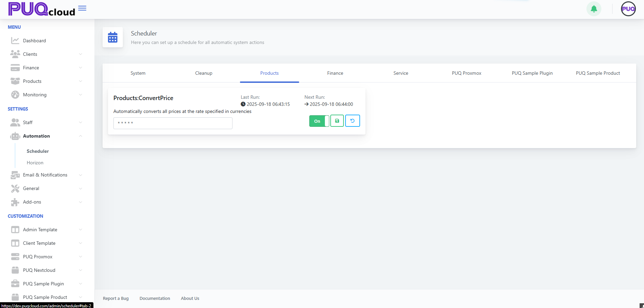The image size is (644, 308).
Task: Expand the Email & Notifications chevron
Action: tap(81, 175)
